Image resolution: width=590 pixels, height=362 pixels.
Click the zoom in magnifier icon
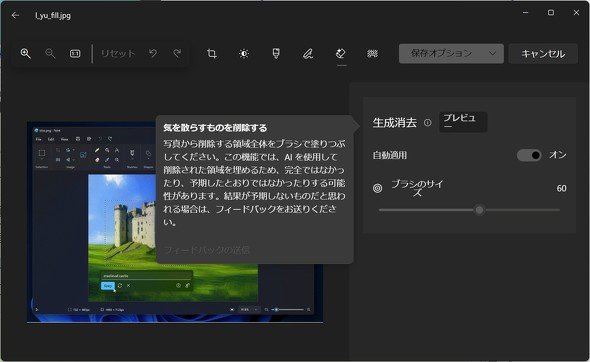(26, 53)
